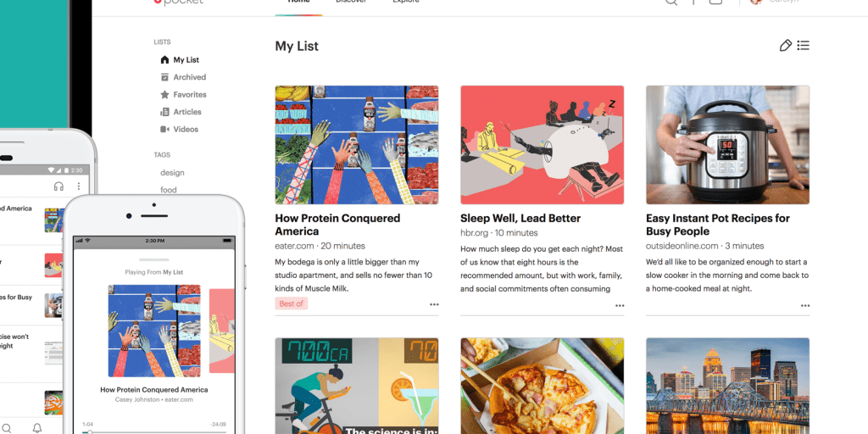
Task: Click the audio playback progress slider on phone
Action: point(154,431)
